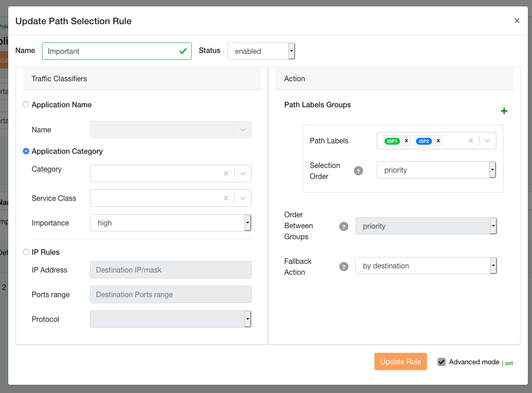Screen dimensions: 532x393
Task: Open the Status dropdown
Action: point(261,51)
